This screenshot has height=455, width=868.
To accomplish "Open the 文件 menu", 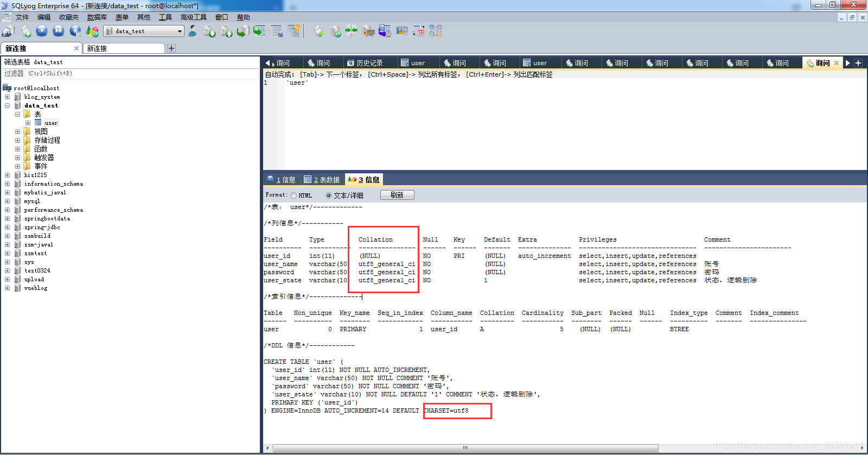I will pos(22,17).
